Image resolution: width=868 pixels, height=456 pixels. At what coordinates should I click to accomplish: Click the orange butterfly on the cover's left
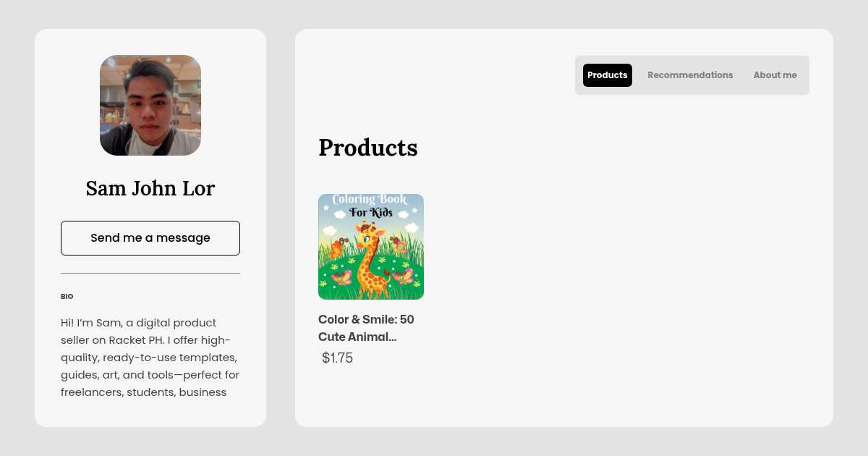(x=336, y=248)
